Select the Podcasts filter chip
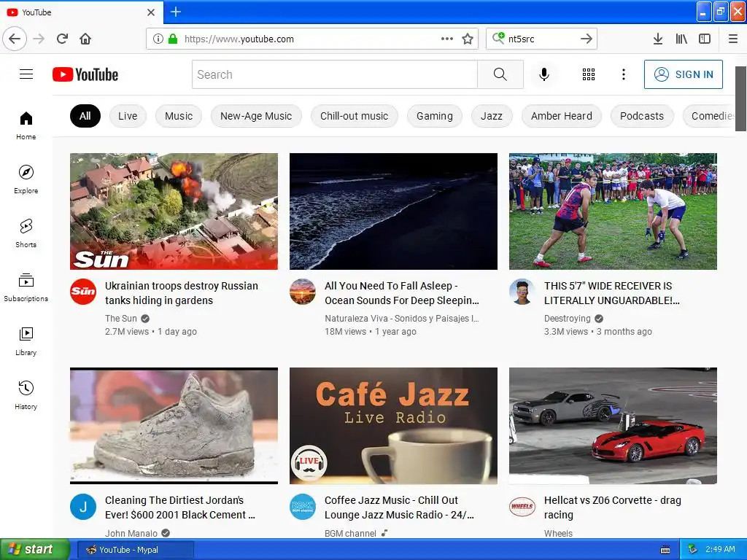747x560 pixels. [642, 116]
